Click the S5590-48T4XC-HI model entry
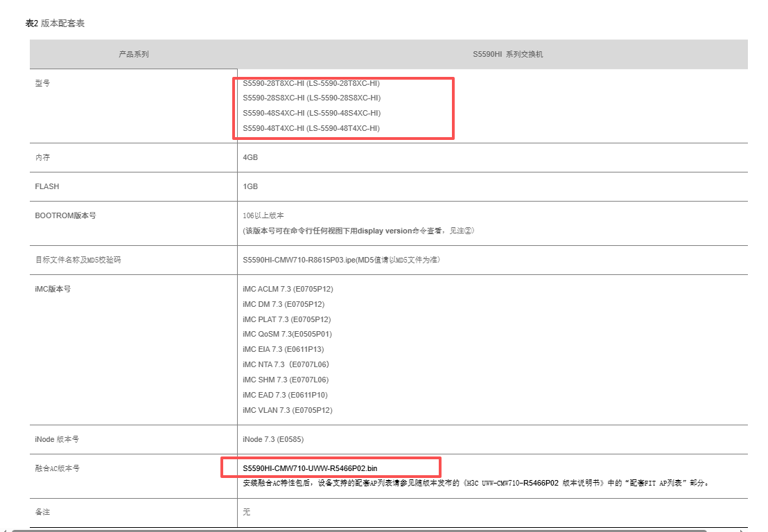Image resolution: width=768 pixels, height=532 pixels. click(x=311, y=128)
